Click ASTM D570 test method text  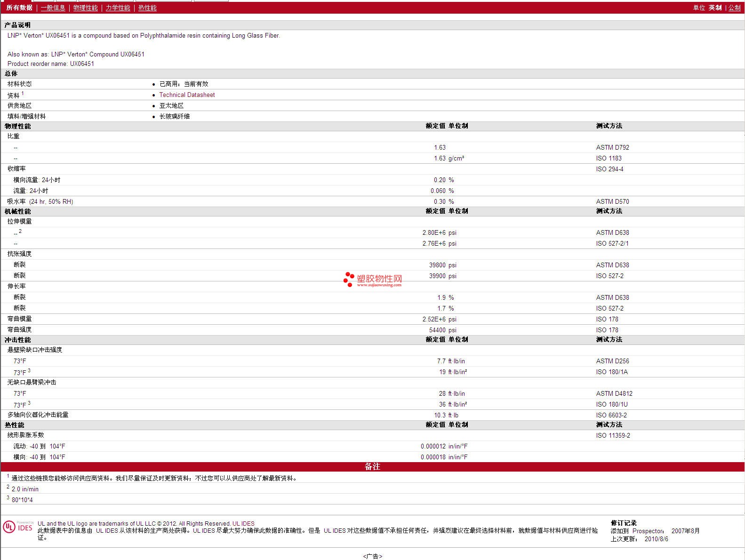(x=612, y=202)
